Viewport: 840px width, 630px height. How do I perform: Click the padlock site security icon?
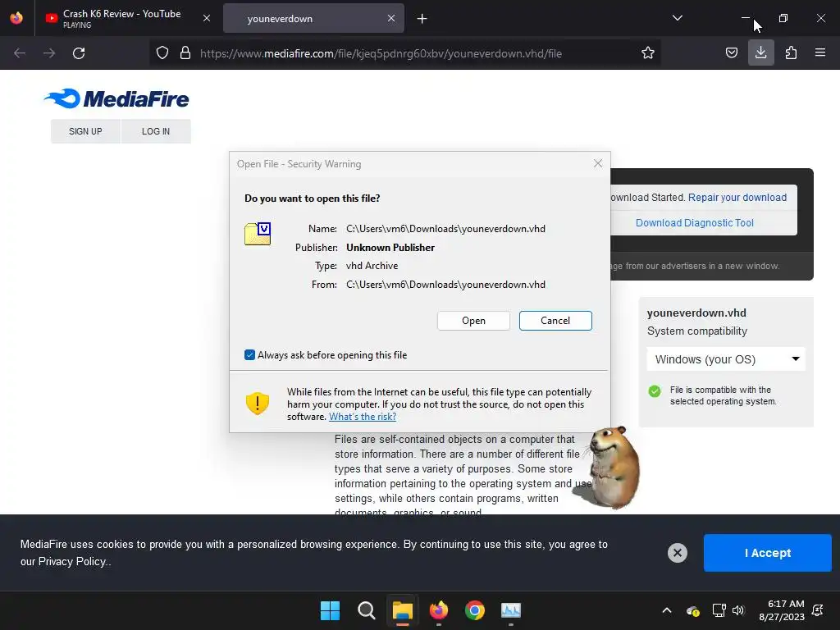coord(185,53)
